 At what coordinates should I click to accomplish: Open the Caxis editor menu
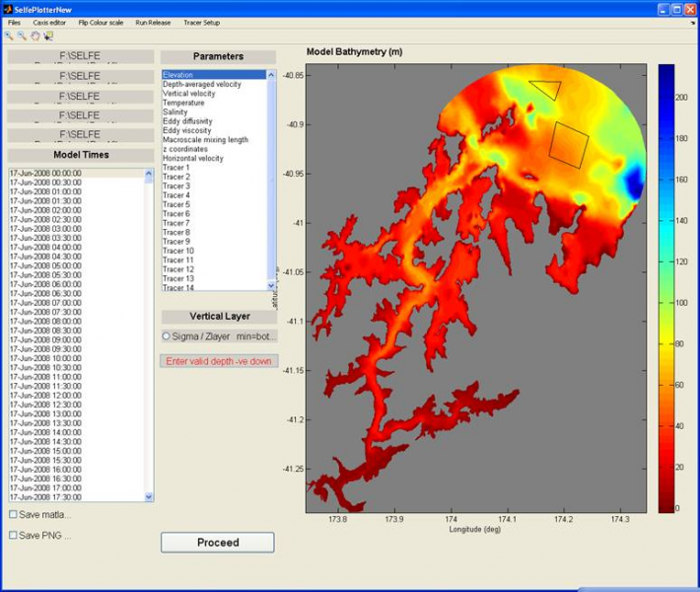pyautogui.click(x=49, y=22)
